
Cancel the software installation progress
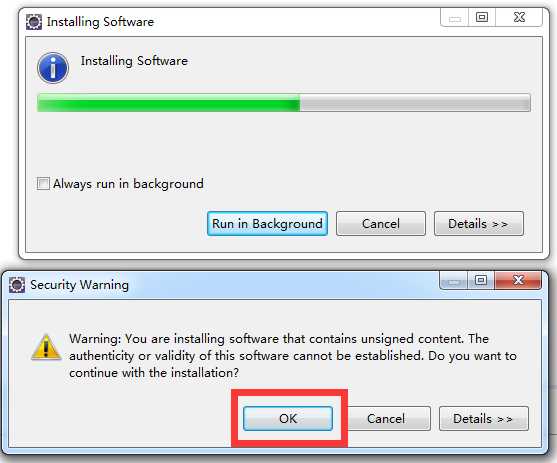[381, 224]
